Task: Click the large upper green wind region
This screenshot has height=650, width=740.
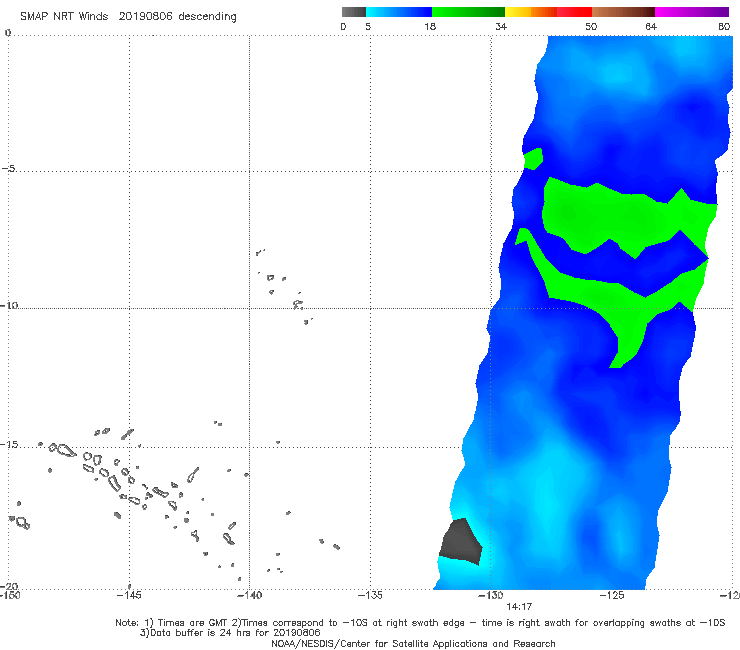Action: click(623, 217)
